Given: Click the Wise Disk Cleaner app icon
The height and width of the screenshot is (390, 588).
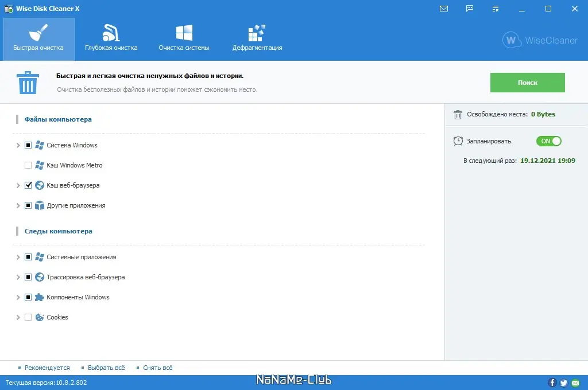Looking at the screenshot, I should click(8, 8).
